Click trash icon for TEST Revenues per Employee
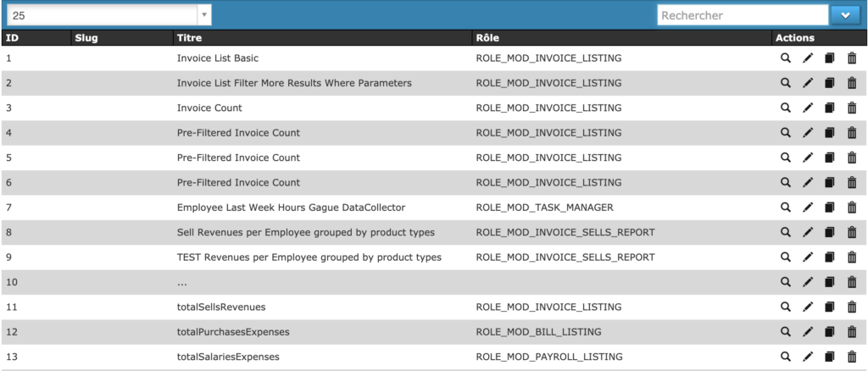This screenshot has width=868, height=371. pyautogui.click(x=852, y=257)
